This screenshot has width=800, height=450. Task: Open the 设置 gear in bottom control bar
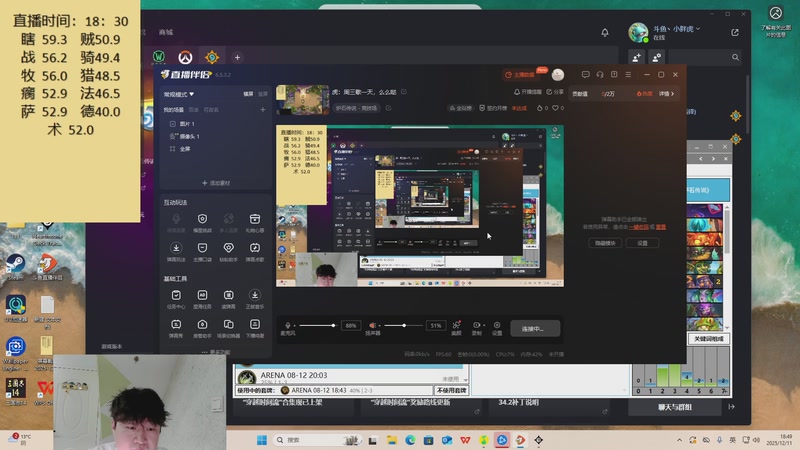pyautogui.click(x=497, y=325)
